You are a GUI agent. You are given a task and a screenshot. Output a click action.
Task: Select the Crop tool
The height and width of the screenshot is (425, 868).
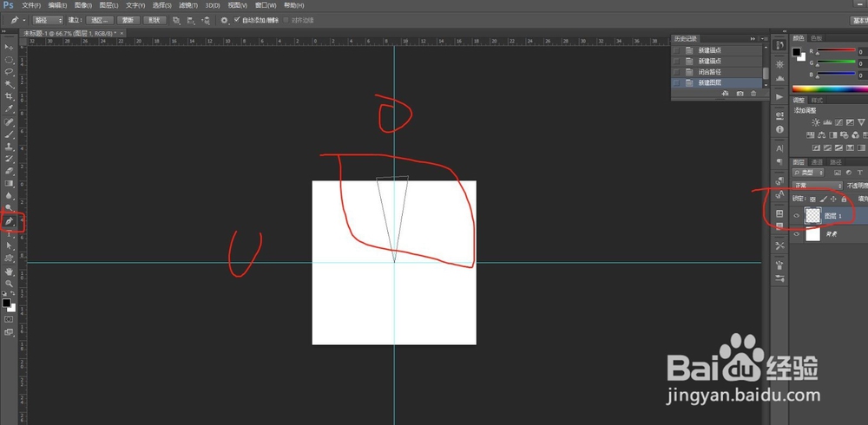(9, 96)
